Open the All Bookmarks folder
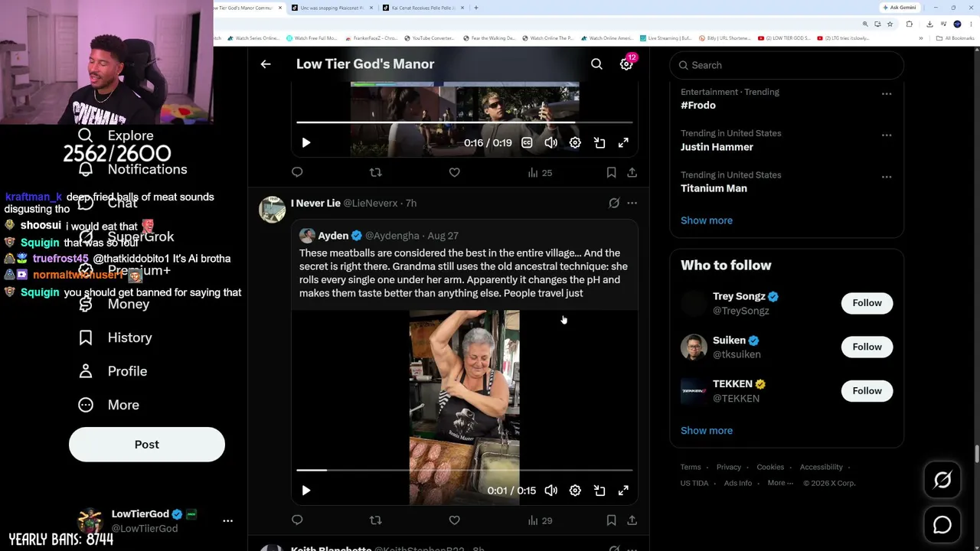This screenshot has height=551, width=980. (x=956, y=38)
